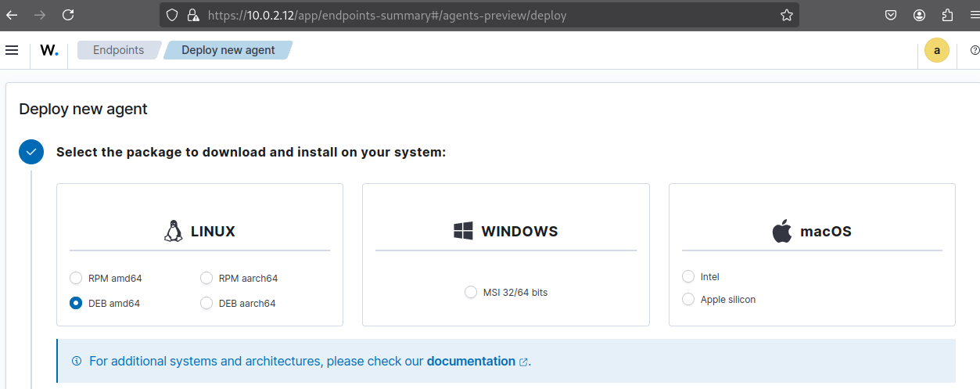Open the hamburger navigation menu
Screen dimensions: 980x389
[x=12, y=50]
